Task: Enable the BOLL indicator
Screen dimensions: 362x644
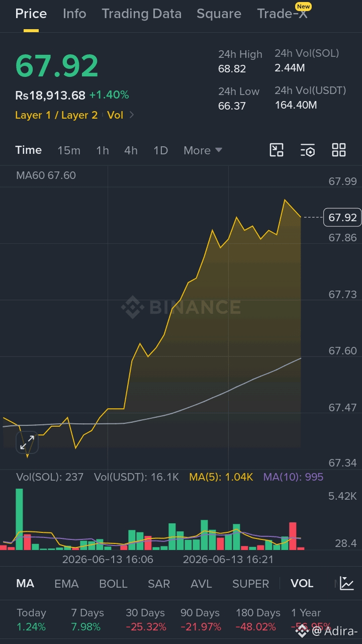Action: 113,584
